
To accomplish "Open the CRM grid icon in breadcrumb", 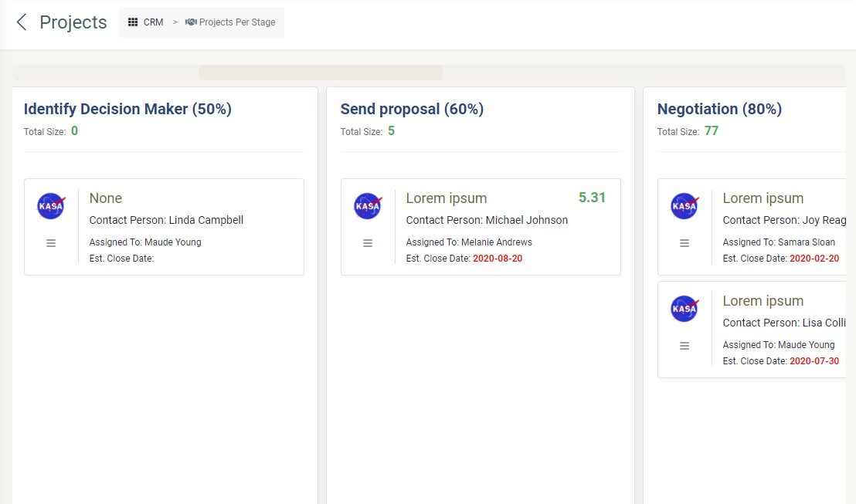I will tap(133, 22).
